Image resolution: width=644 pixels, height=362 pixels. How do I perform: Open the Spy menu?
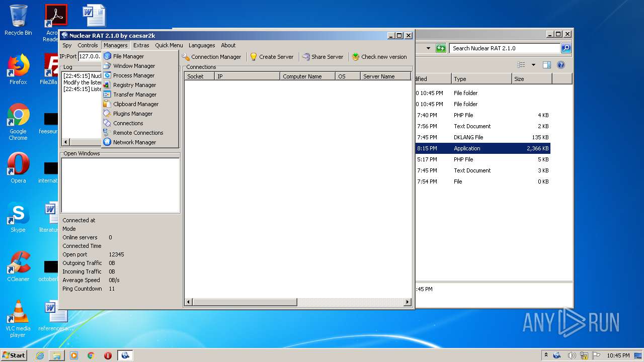click(67, 45)
